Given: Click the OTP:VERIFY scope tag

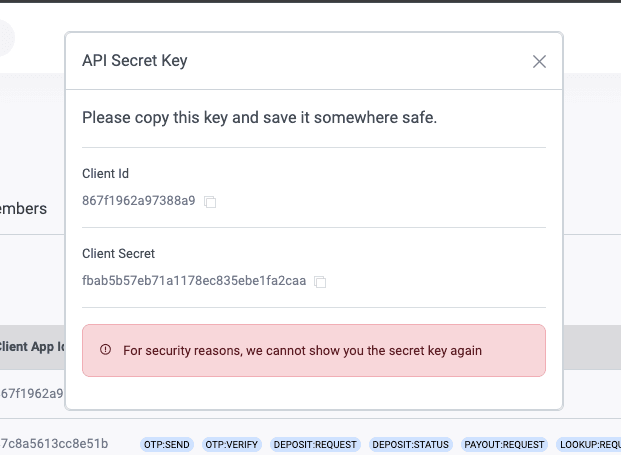Looking at the screenshot, I should click(x=232, y=445).
